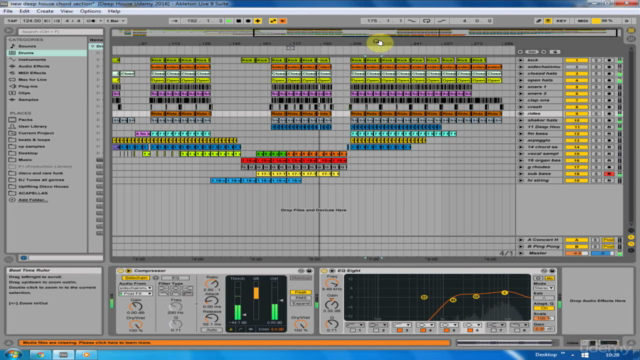Toggle the KEY map mode switch
Viewport: 640px width, 360px height.
pyautogui.click(x=561, y=21)
